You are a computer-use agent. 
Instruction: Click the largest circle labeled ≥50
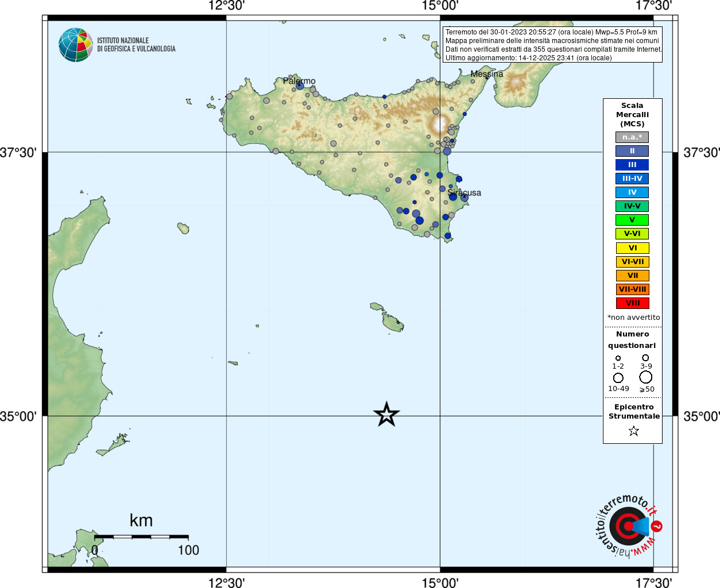point(646,377)
